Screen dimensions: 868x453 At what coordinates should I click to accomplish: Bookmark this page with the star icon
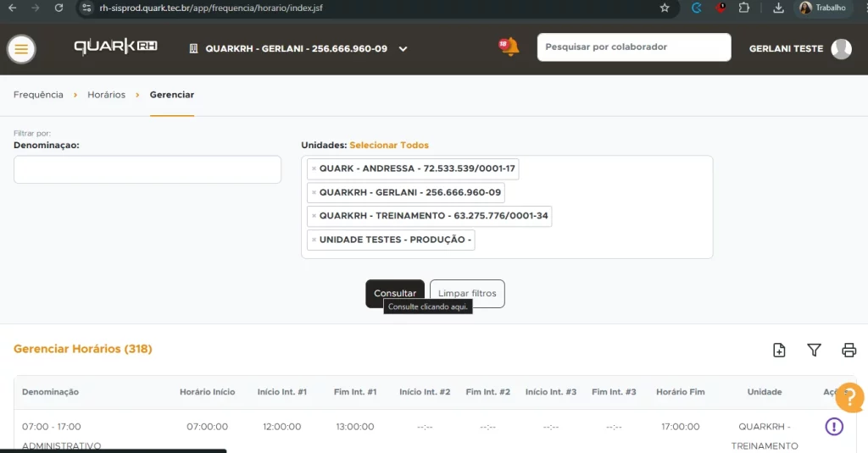click(665, 8)
